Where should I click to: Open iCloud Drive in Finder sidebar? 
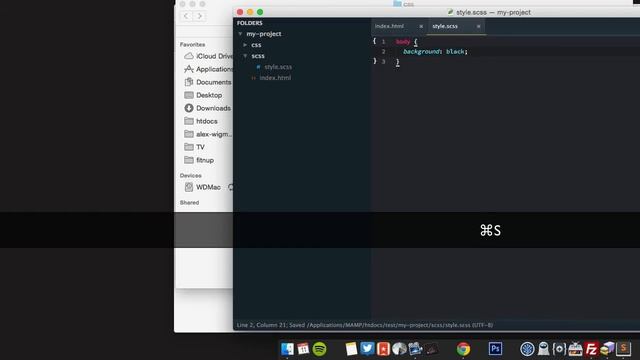(x=208, y=56)
